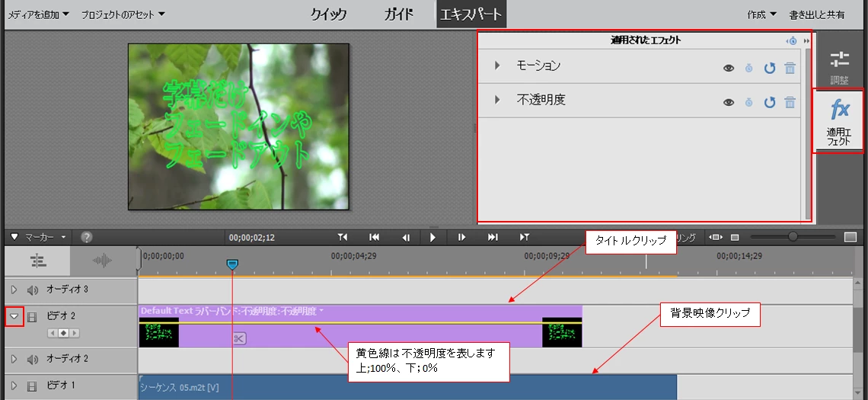This screenshot has height=400, width=868.
Task: Fit timeline to visible width icon
Action: pos(715,237)
